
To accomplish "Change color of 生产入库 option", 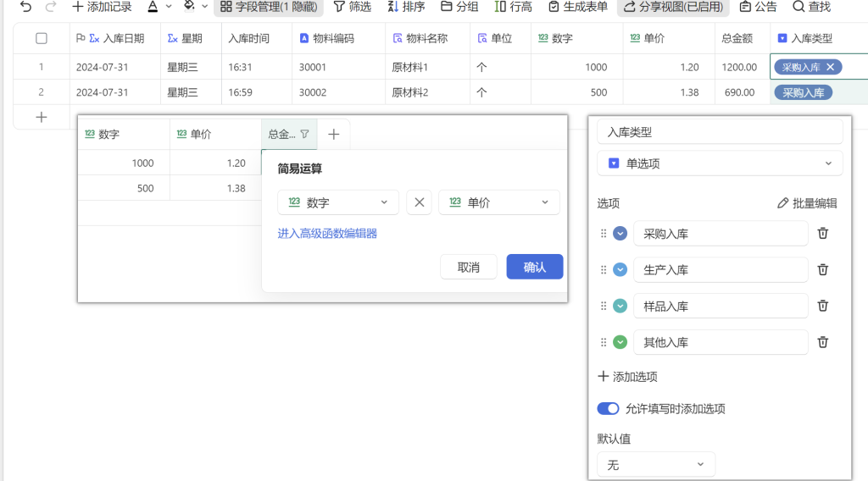I will (x=620, y=270).
